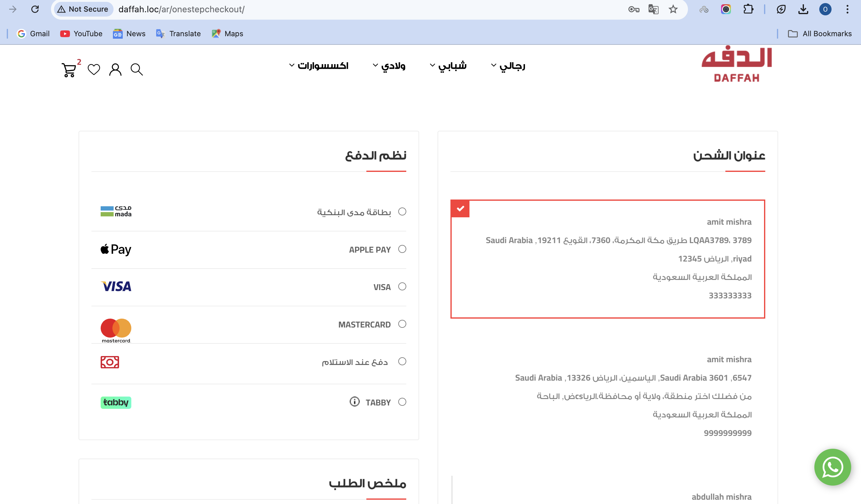Click the DAFFAH logo link
Viewport: 861px width, 504px height.
[736, 64]
